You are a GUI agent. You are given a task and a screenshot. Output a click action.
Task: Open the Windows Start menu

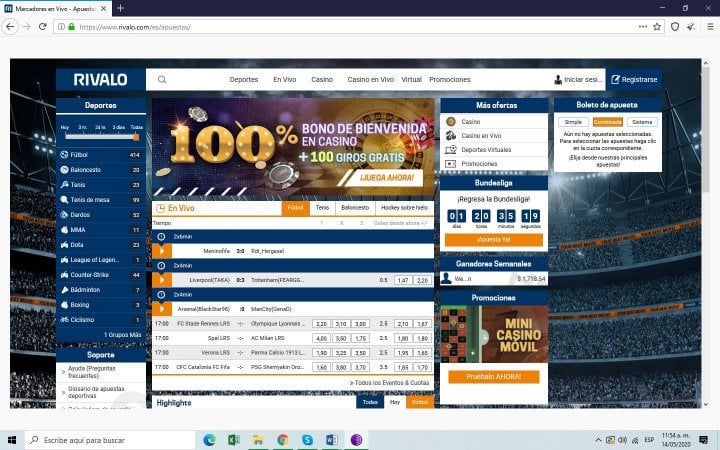pyautogui.click(x=12, y=440)
